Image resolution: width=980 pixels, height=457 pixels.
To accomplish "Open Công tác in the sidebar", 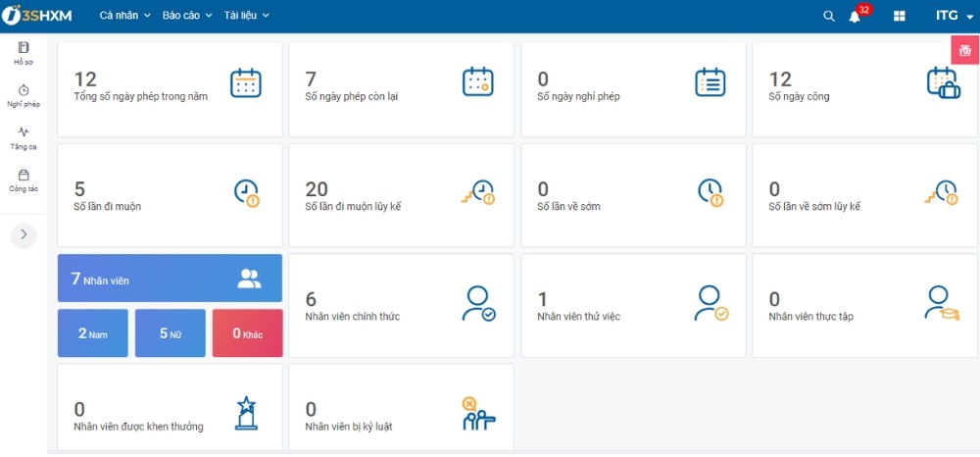I will [24, 179].
